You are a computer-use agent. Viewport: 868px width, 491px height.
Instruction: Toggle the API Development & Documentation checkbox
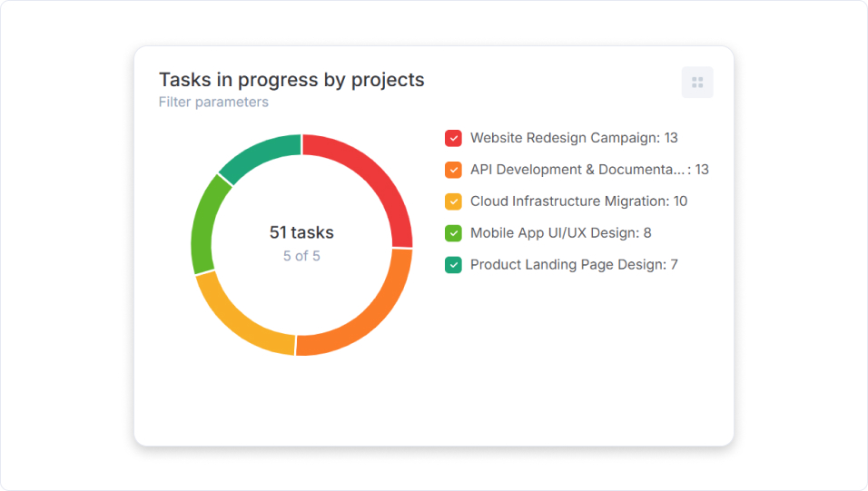click(x=454, y=170)
